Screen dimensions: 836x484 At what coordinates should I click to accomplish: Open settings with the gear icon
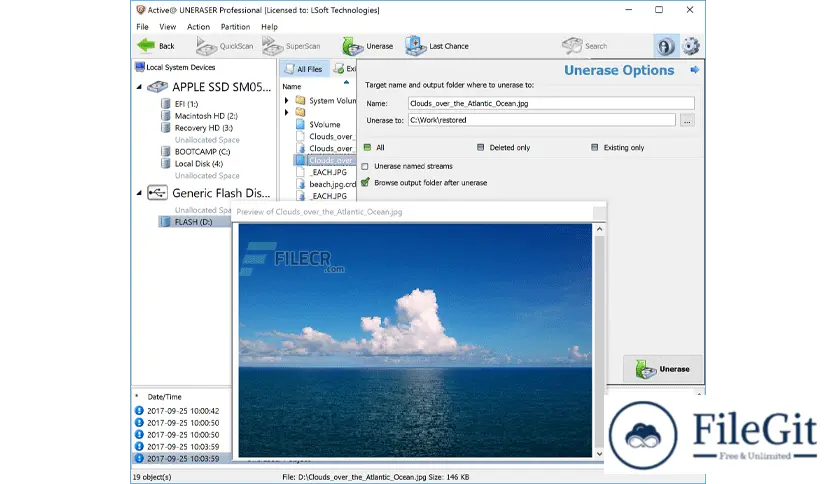click(x=691, y=46)
